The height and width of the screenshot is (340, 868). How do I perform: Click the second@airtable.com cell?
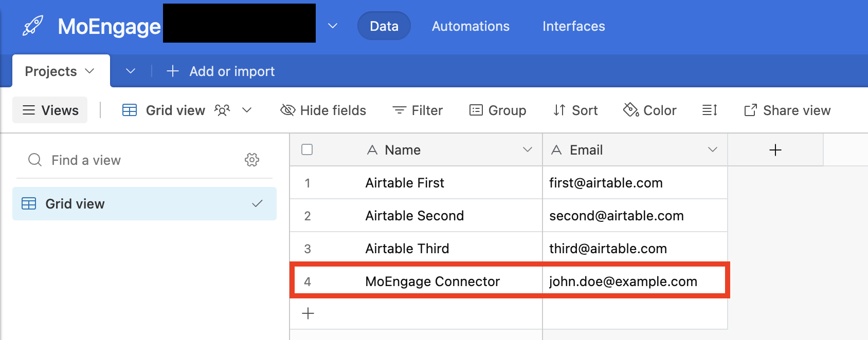(635, 215)
